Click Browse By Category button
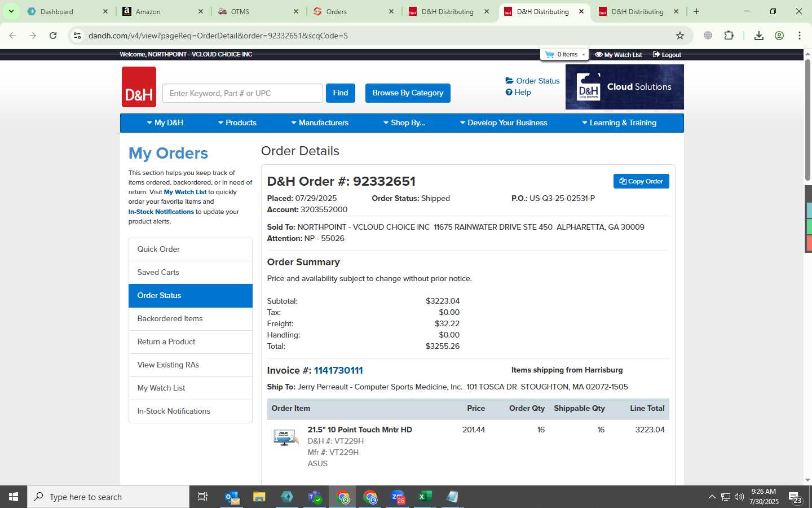812x508 pixels. [408, 93]
